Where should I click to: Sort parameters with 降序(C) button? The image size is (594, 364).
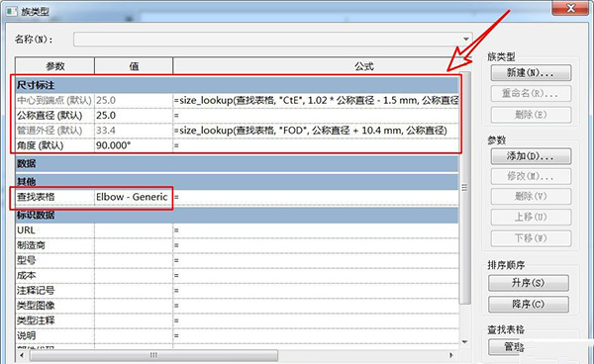529,304
